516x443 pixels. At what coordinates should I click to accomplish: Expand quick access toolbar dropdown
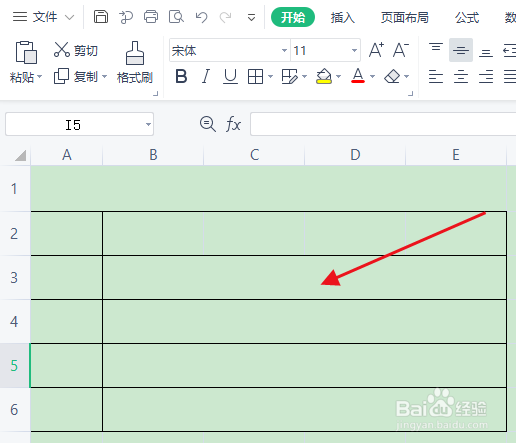coord(252,17)
